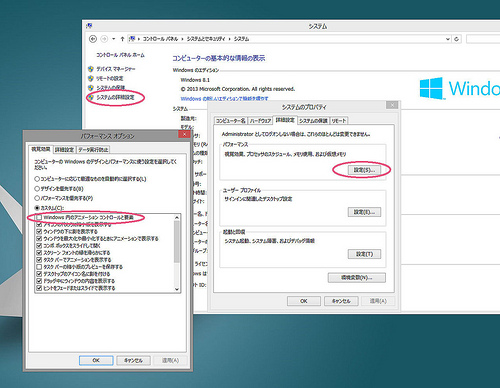
Task: Click the Windows の新しいエディション link
Action: click(x=224, y=99)
